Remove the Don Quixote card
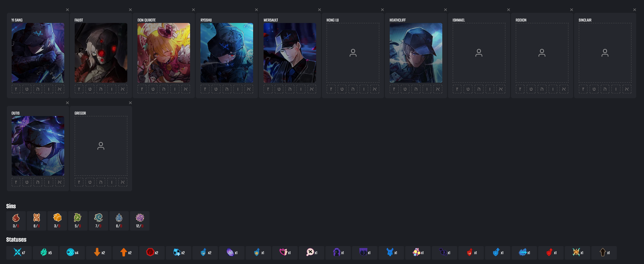Image resolution: width=644 pixels, height=264 pixels. click(x=193, y=10)
